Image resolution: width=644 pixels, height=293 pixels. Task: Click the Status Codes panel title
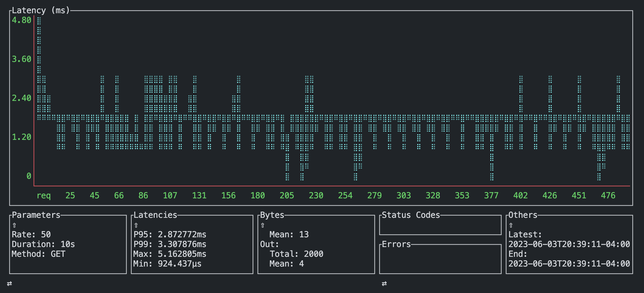coord(411,215)
